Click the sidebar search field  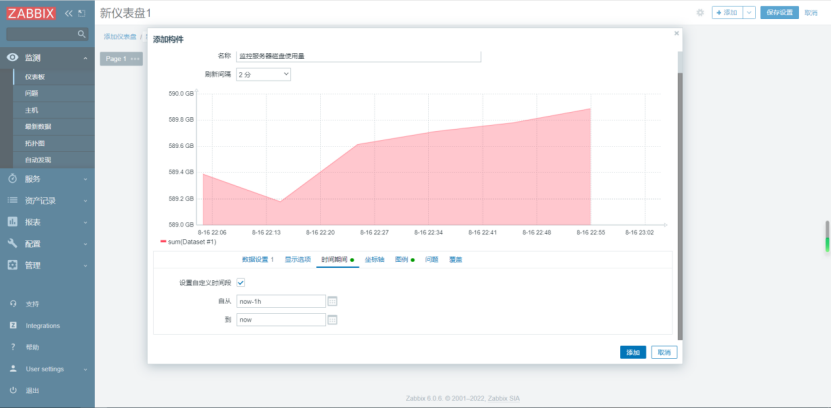pyautogui.click(x=47, y=34)
